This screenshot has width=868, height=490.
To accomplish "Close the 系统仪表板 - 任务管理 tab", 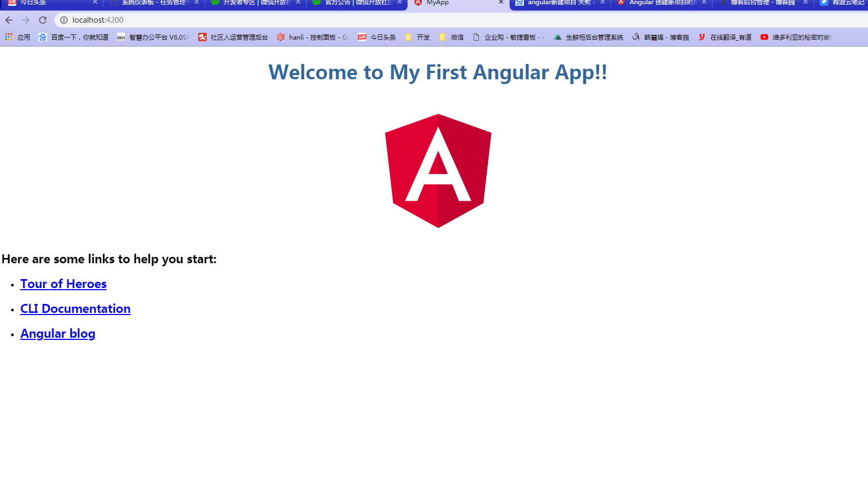I will point(197,3).
